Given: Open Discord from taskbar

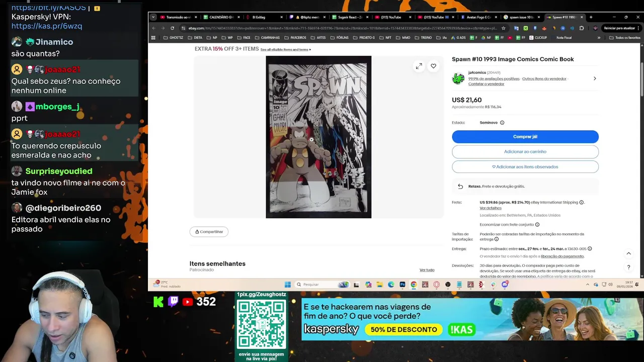Looking at the screenshot, I should [x=505, y=285].
